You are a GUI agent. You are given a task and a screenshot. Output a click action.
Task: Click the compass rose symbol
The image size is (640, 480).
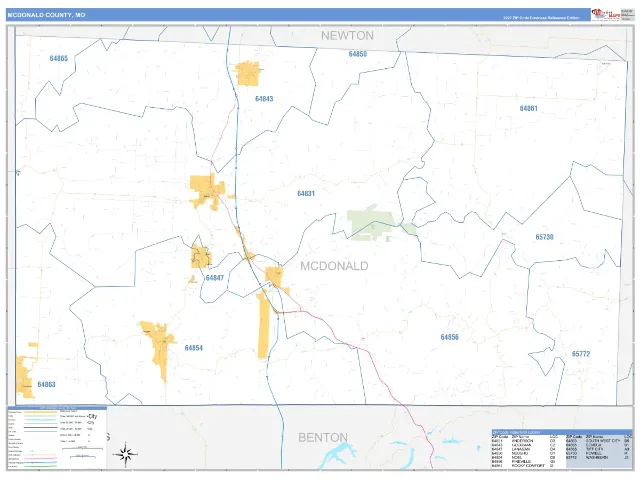coord(126,454)
